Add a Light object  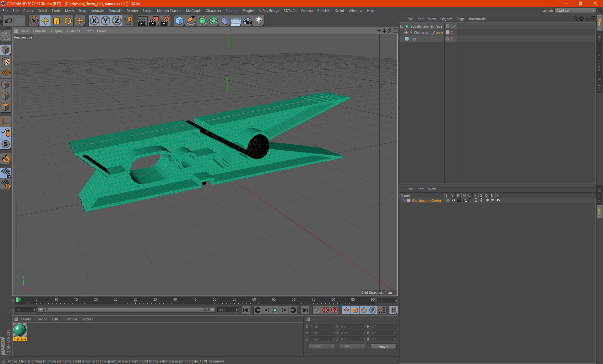[x=258, y=21]
